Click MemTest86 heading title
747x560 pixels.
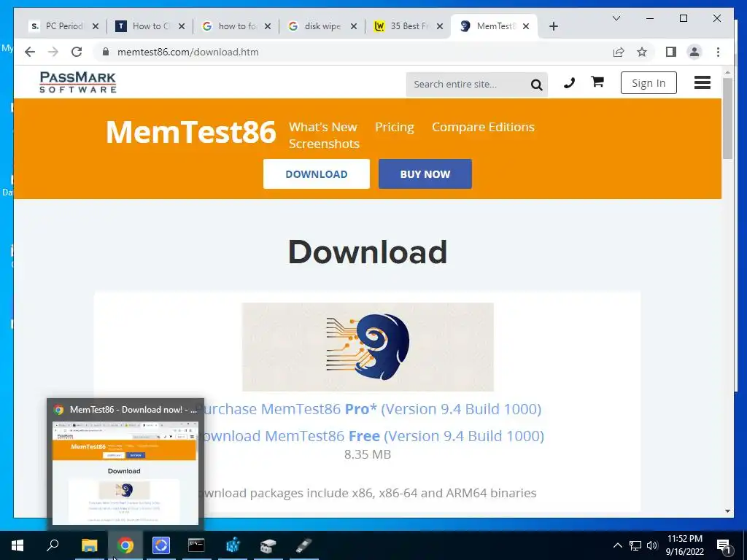point(191,132)
